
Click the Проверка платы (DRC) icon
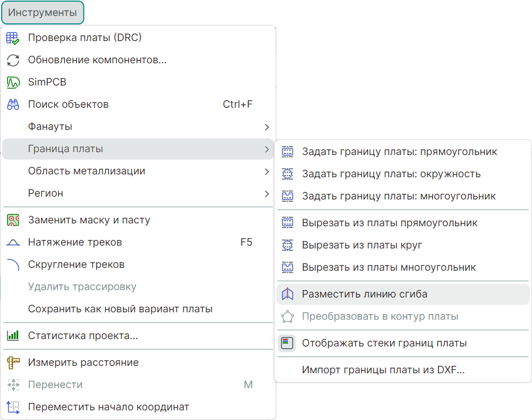(x=13, y=38)
